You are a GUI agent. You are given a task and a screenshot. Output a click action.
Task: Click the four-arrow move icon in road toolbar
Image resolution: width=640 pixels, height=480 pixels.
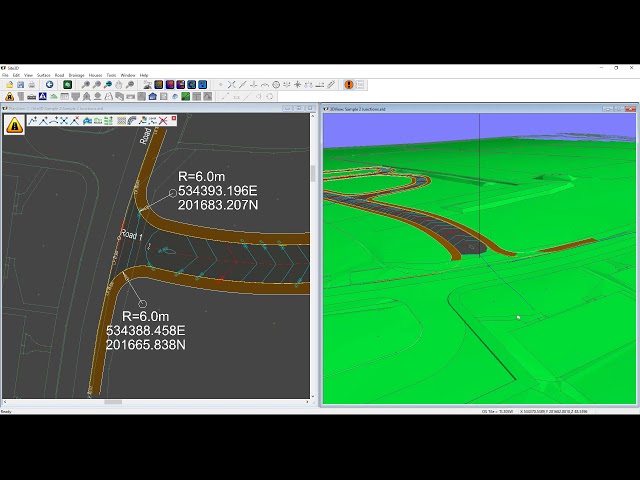tap(64, 120)
